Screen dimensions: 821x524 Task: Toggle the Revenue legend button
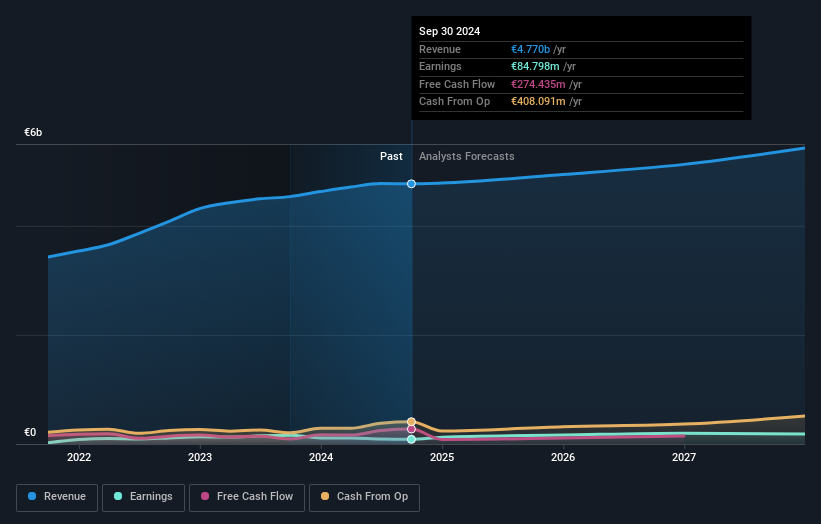coord(57,497)
